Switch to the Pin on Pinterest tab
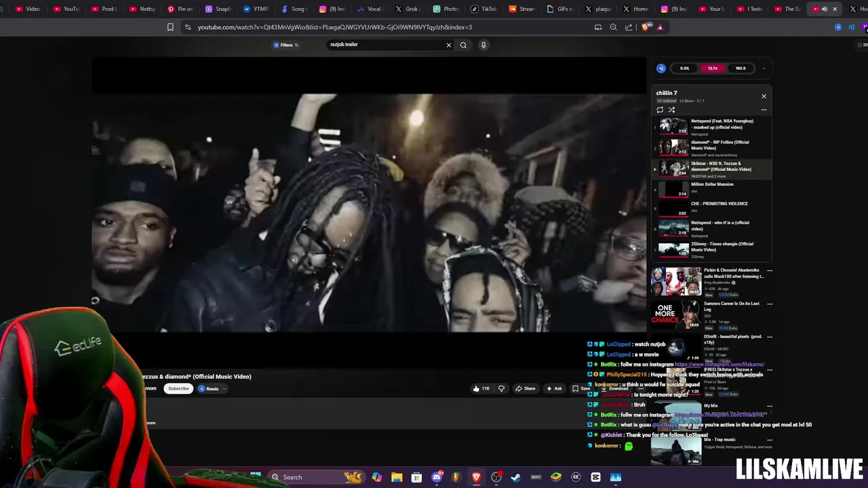The image size is (868, 488). pos(180,9)
